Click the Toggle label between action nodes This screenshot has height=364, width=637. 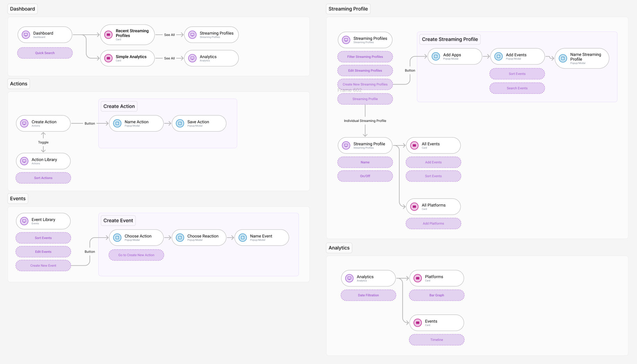[43, 142]
